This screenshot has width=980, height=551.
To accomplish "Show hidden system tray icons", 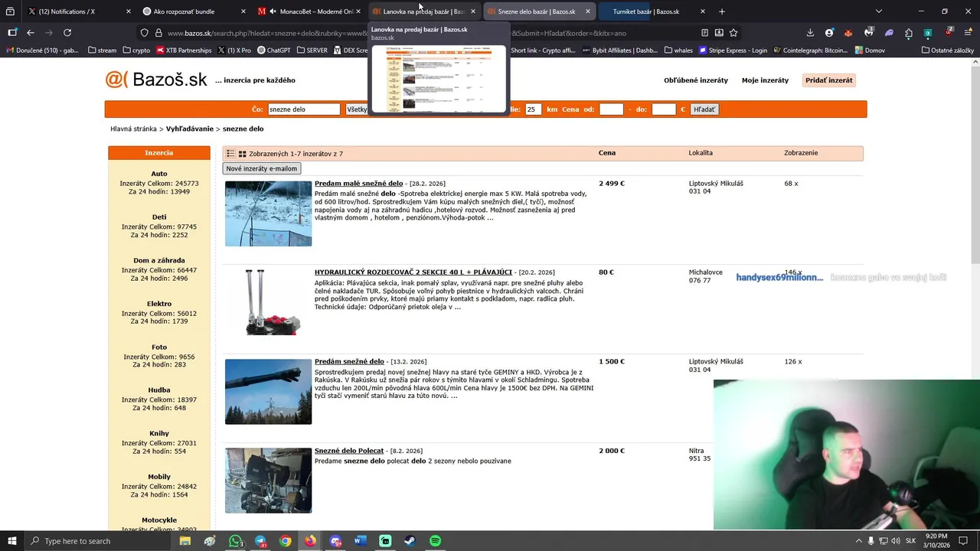I will coord(859,541).
